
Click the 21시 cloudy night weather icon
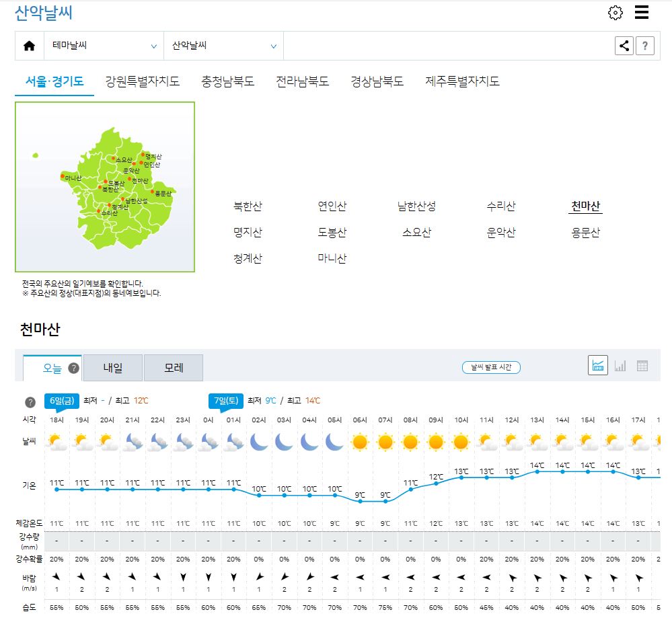133,442
